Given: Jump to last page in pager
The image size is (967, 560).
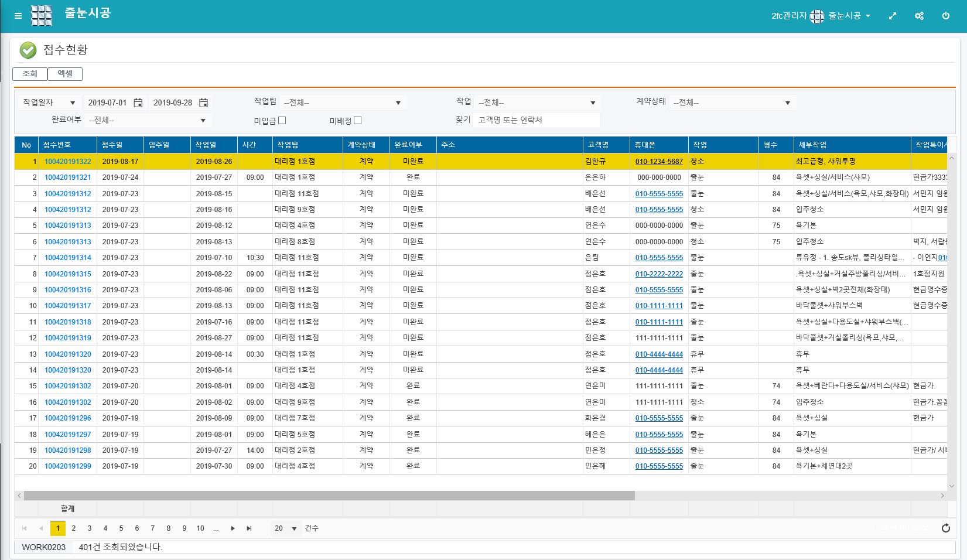Looking at the screenshot, I should [x=249, y=528].
